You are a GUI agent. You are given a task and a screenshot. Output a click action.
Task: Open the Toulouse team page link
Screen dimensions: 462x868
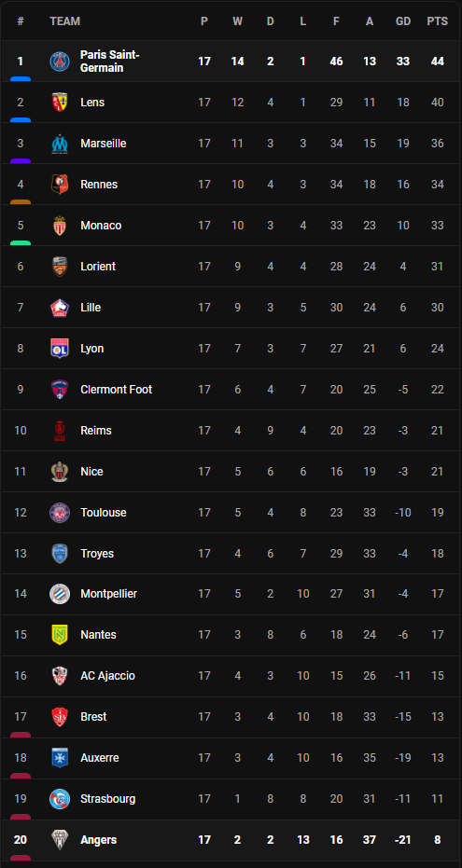[104, 513]
